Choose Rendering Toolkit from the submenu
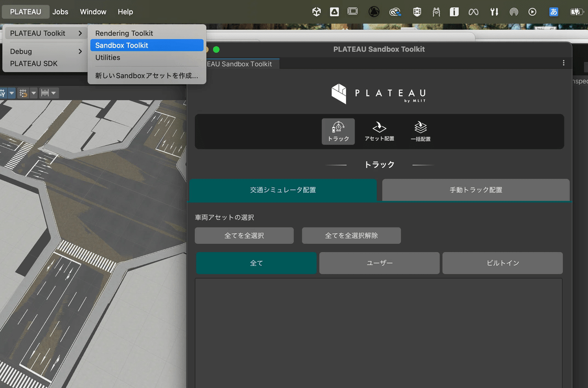Viewport: 588px width, 388px height. [147, 33]
